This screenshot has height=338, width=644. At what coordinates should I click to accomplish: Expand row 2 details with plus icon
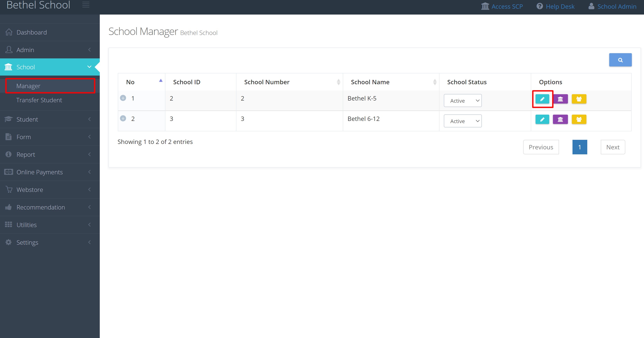click(123, 119)
